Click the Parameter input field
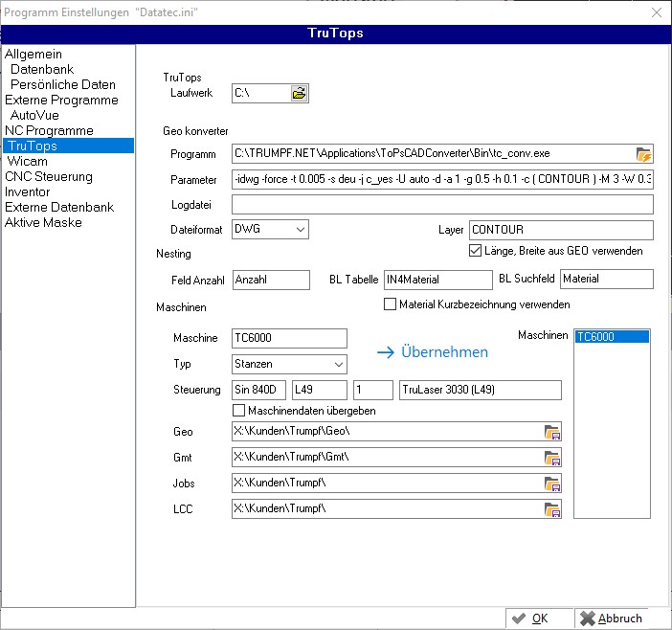Screen dimensions: 672x630 [442, 180]
